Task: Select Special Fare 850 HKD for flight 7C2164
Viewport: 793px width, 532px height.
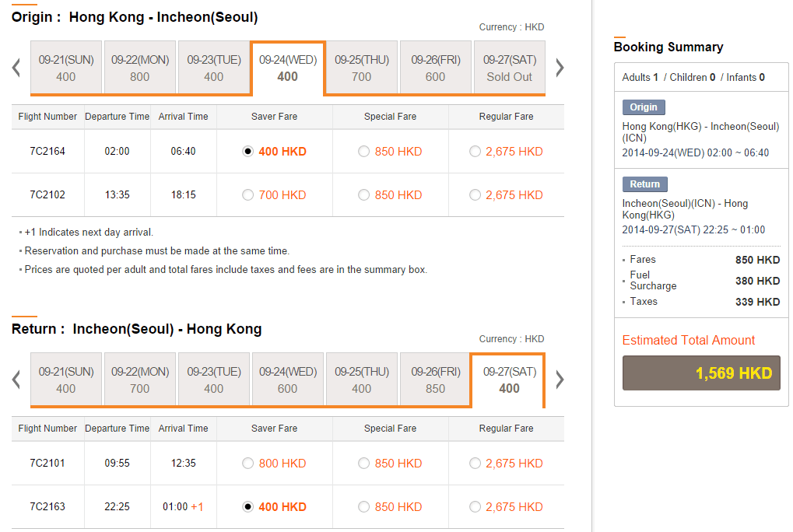Action: (364, 152)
